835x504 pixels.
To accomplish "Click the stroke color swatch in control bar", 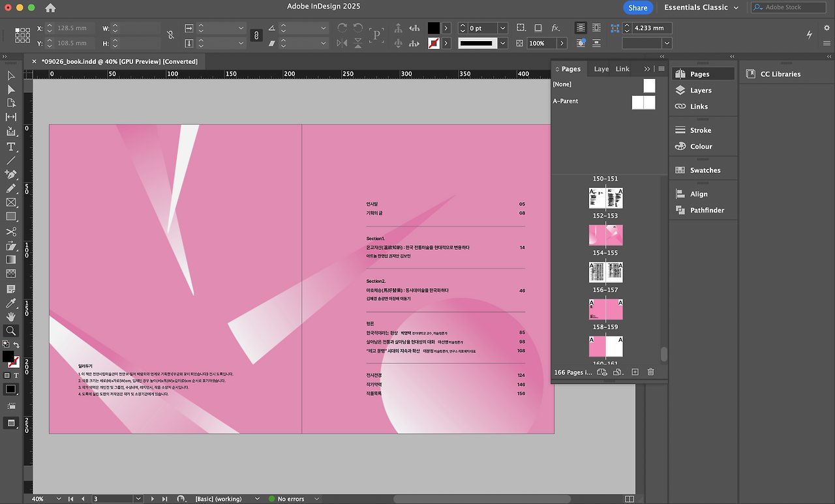I will point(434,44).
